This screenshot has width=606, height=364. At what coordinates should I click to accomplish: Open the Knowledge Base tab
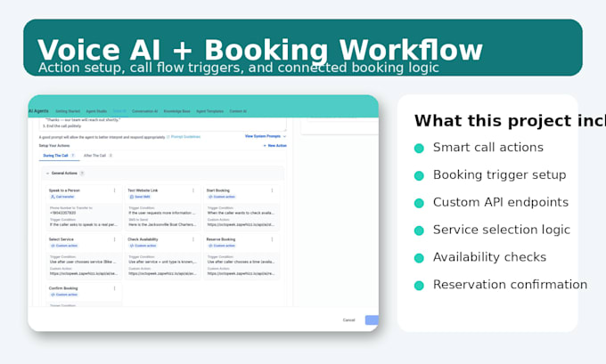(177, 111)
